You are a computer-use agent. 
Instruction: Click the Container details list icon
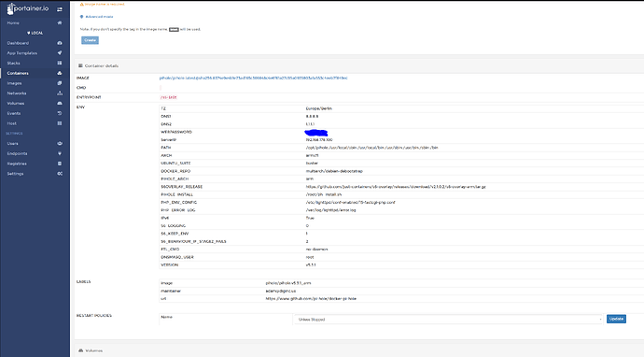(80, 65)
